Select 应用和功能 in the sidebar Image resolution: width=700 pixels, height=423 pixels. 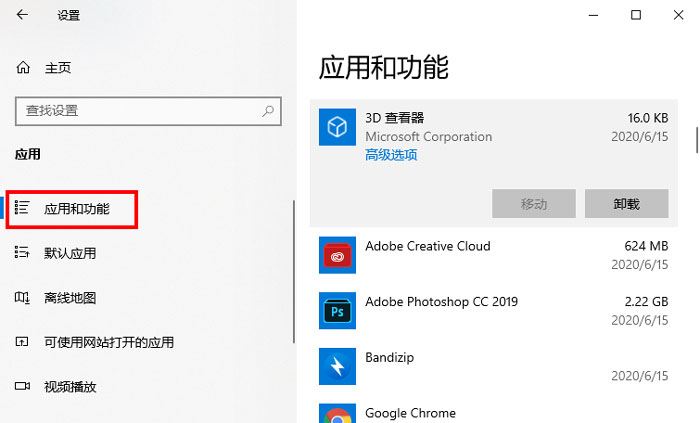pos(77,209)
